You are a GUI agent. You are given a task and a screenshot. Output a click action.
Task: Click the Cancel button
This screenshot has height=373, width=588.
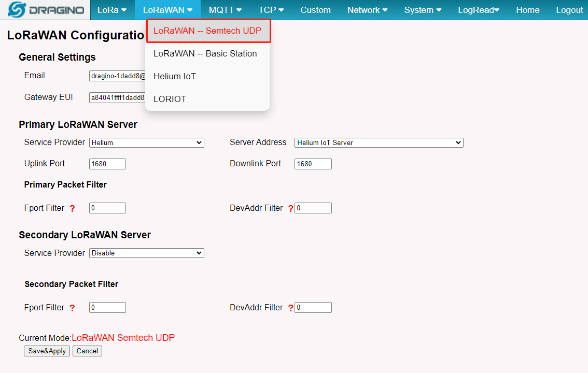pos(88,351)
